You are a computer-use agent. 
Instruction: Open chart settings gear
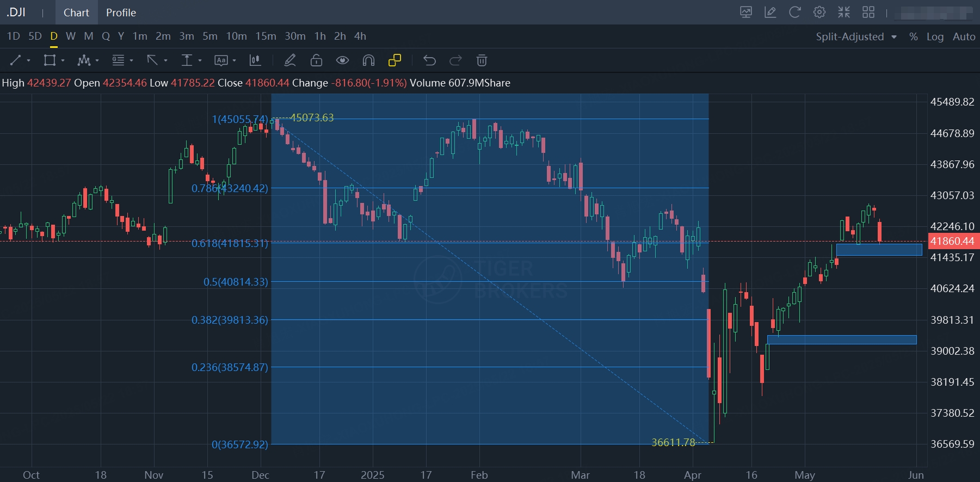point(819,12)
